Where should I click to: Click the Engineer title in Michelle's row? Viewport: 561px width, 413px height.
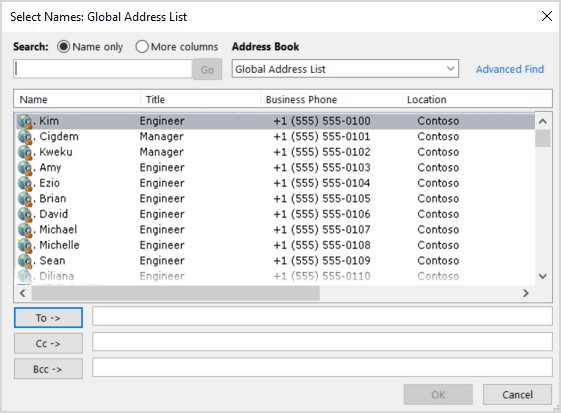[x=162, y=245]
